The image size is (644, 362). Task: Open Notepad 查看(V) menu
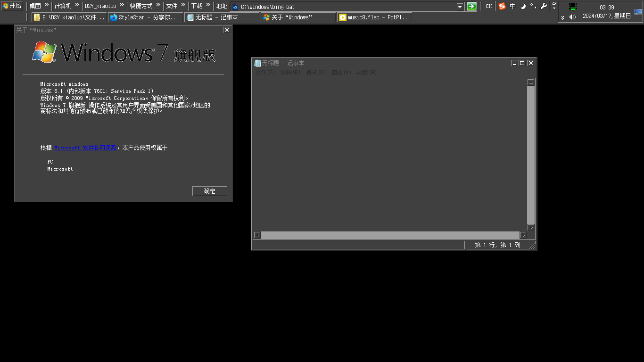(x=341, y=73)
